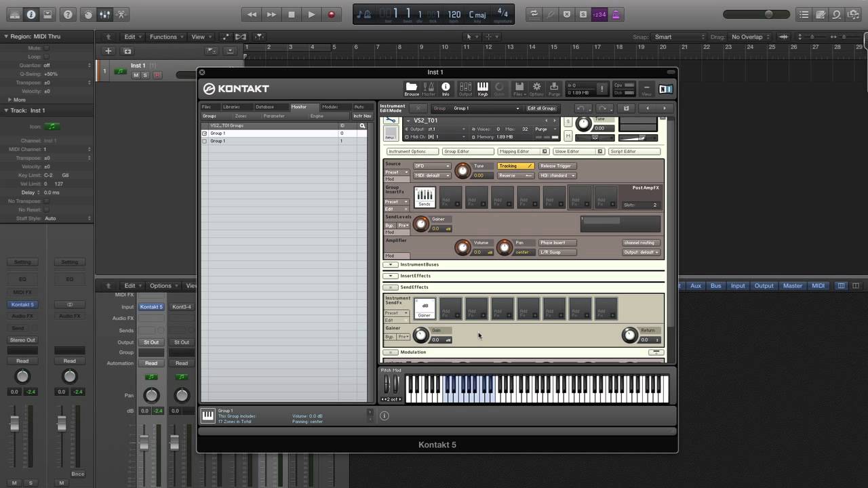This screenshot has height=488, width=868.
Task: Toggle the Kontakt Keyb on-screen keyboard
Action: tap(483, 89)
